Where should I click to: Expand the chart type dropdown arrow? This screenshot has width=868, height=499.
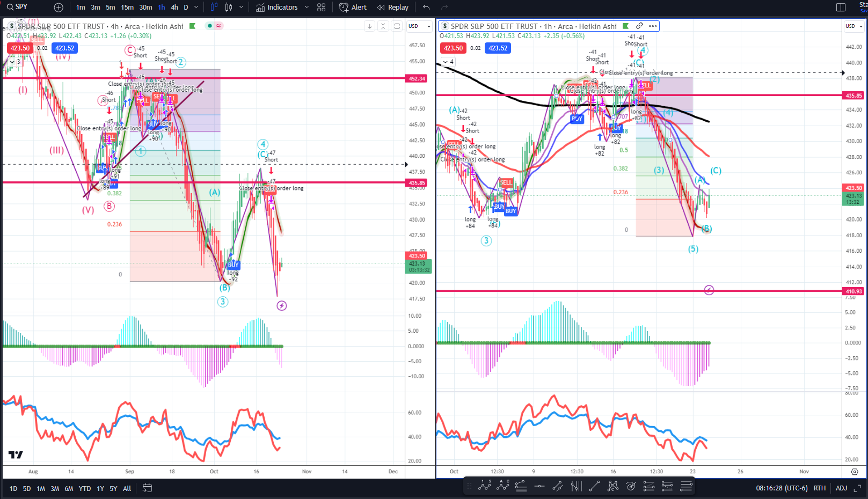tap(241, 8)
